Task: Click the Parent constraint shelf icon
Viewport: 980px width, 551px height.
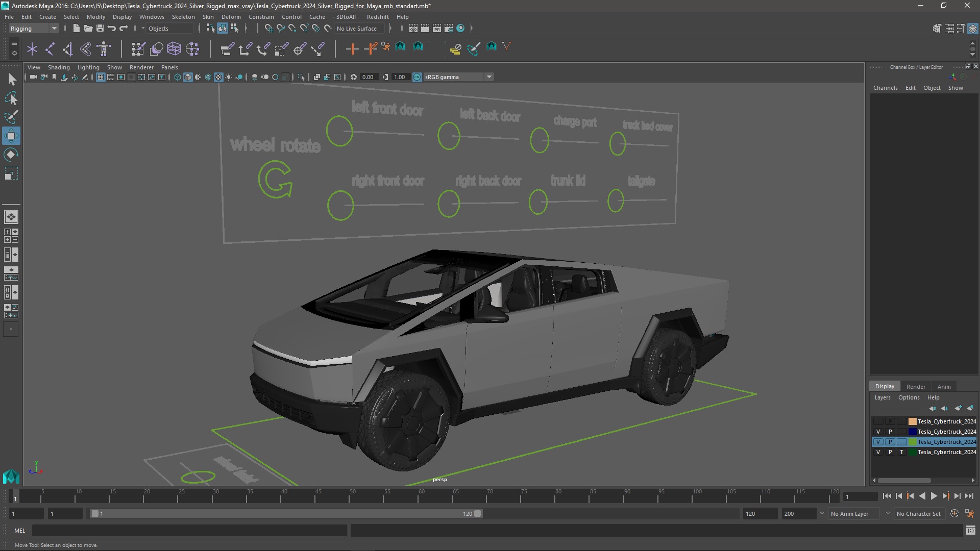Action: click(228, 49)
